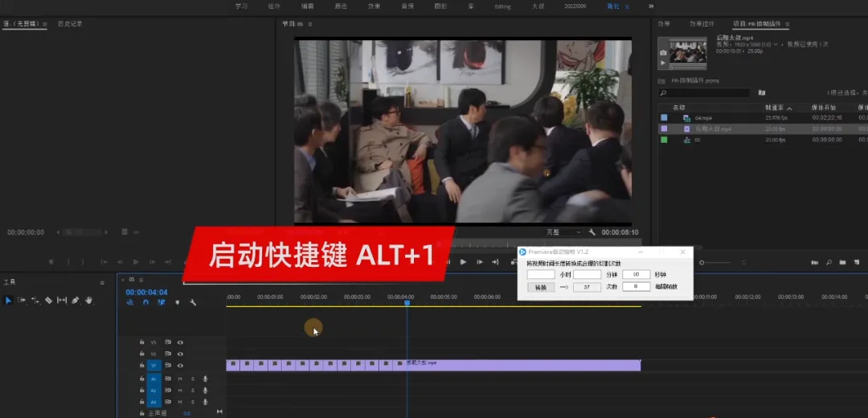Click A1 voice-over record microphone
The width and height of the screenshot is (868, 418).
click(206, 379)
